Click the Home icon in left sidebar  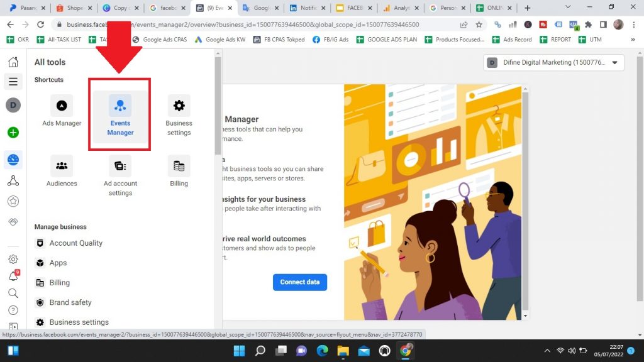point(13,62)
